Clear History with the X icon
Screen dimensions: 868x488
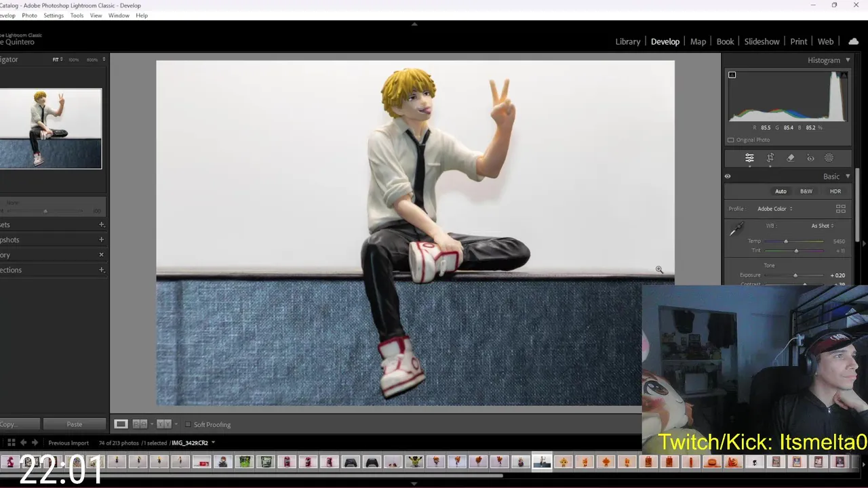102,255
